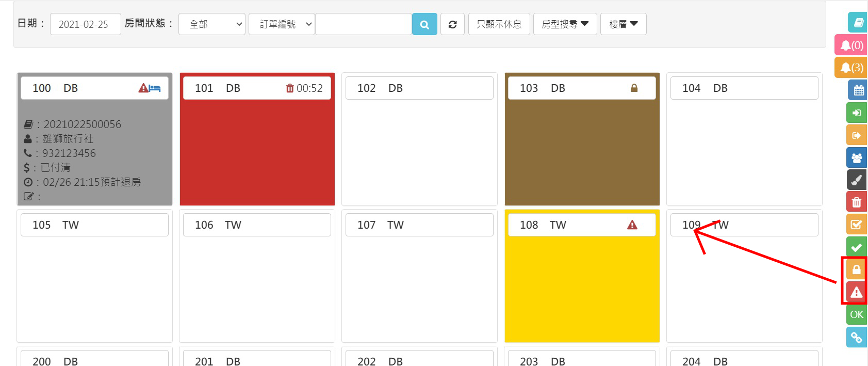Click the date field showing 2021-02-25
868x366 pixels.
click(85, 24)
